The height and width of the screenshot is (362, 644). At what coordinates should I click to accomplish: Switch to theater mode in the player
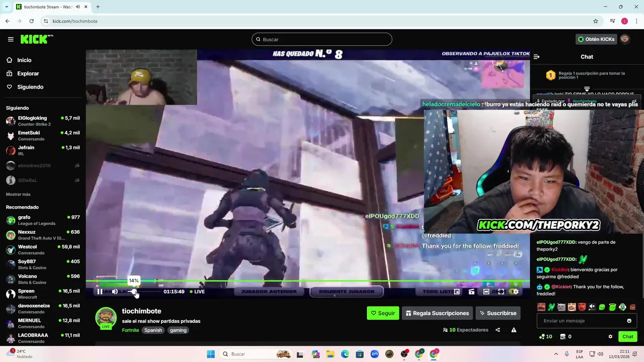coord(486,292)
